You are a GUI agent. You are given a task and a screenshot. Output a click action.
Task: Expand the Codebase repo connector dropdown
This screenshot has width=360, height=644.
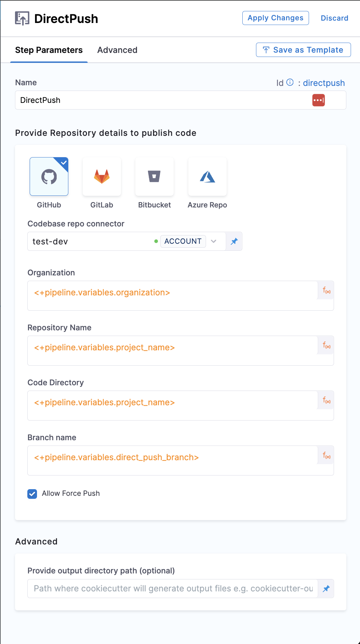pos(214,241)
